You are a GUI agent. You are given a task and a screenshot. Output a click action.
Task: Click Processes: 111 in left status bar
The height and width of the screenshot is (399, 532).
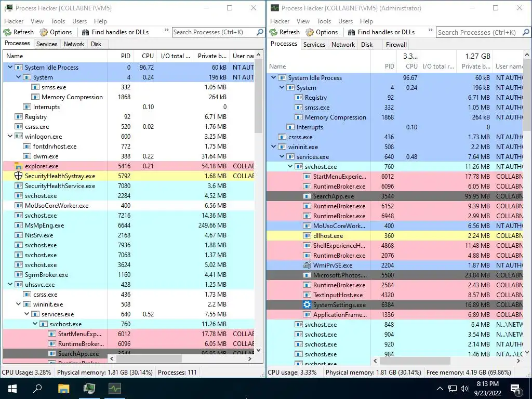[178, 372]
